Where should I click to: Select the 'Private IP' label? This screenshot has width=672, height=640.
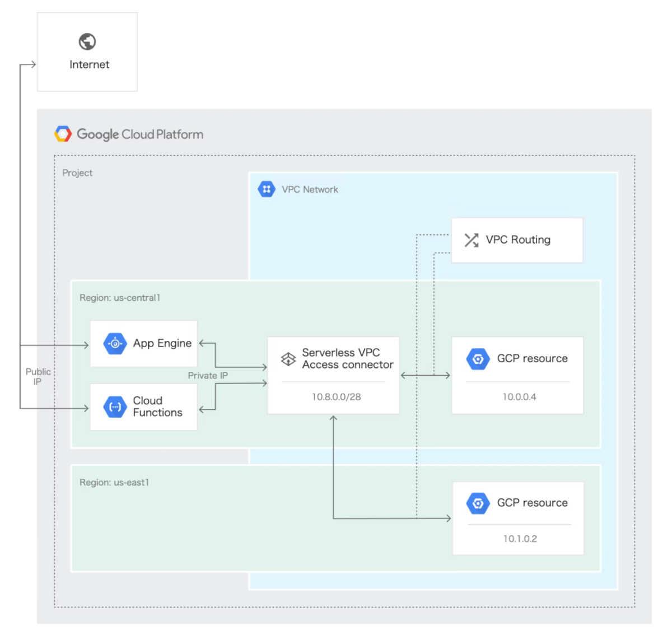208,376
